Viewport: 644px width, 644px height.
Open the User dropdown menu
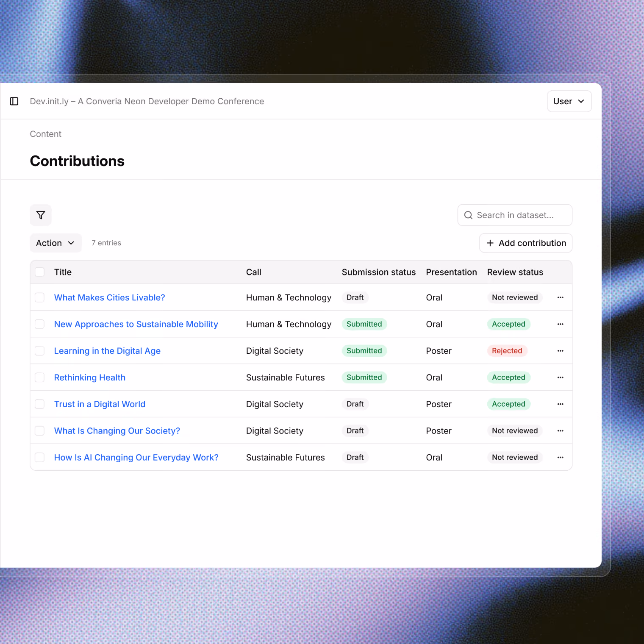tap(569, 101)
